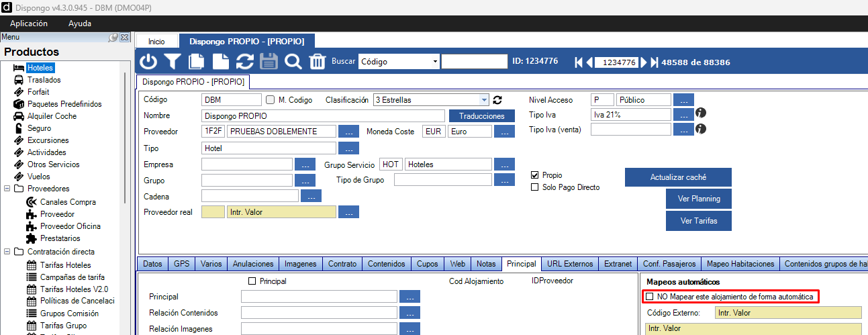Tick the Principal checkbox in the Principal tab
The height and width of the screenshot is (335, 868).
252,281
